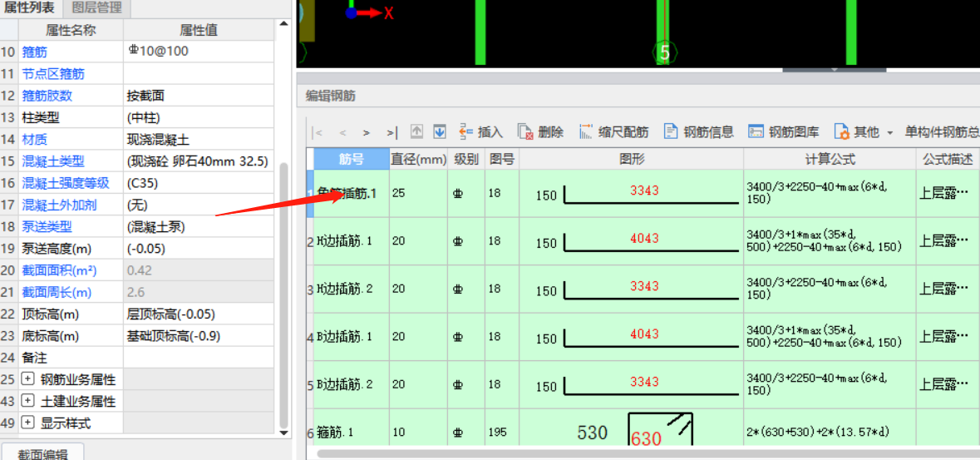Click 底标高 value 基础顶标高(-0.9)

[199, 336]
